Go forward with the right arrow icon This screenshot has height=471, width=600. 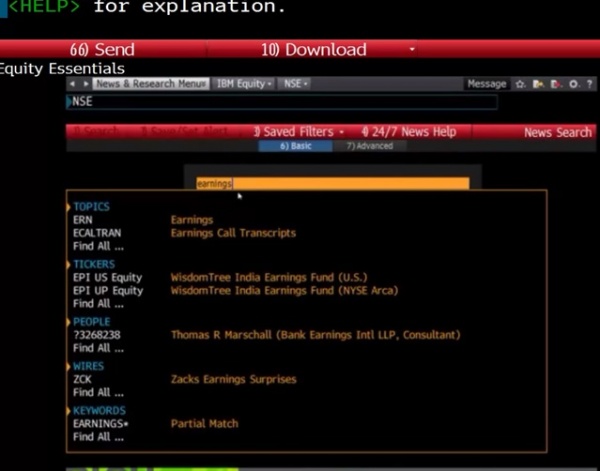click(86, 84)
